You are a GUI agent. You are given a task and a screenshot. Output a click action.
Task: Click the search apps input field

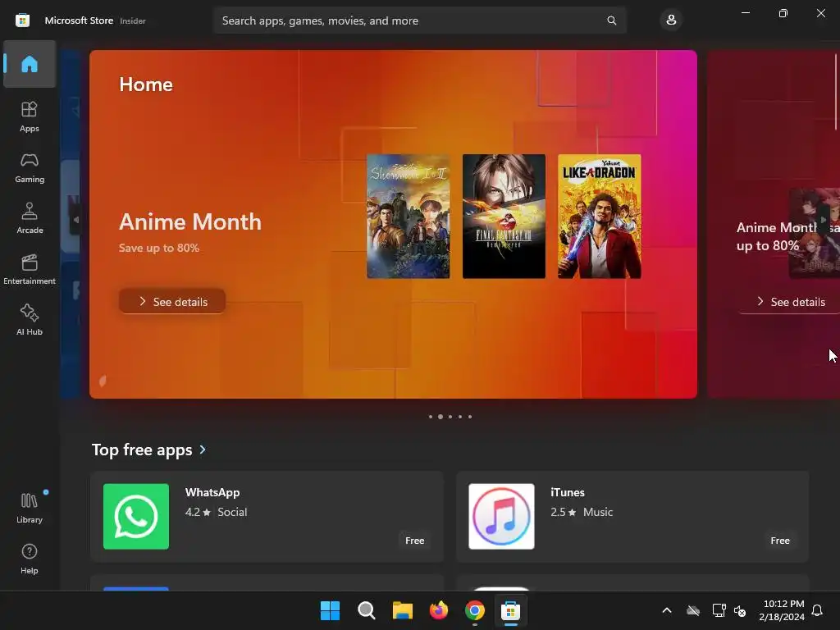(x=420, y=21)
